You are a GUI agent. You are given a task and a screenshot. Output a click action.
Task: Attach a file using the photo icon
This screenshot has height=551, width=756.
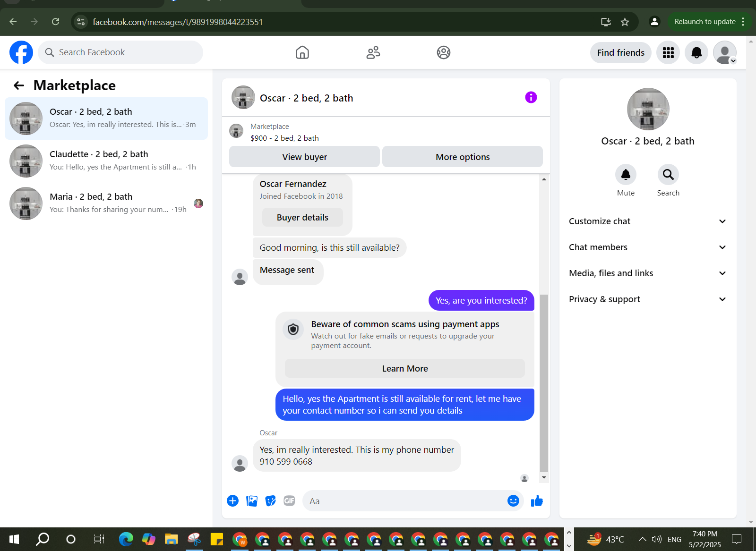click(x=252, y=501)
